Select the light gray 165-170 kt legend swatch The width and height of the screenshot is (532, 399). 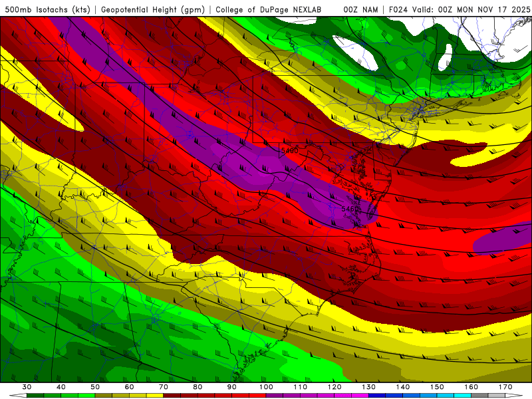click(x=497, y=396)
